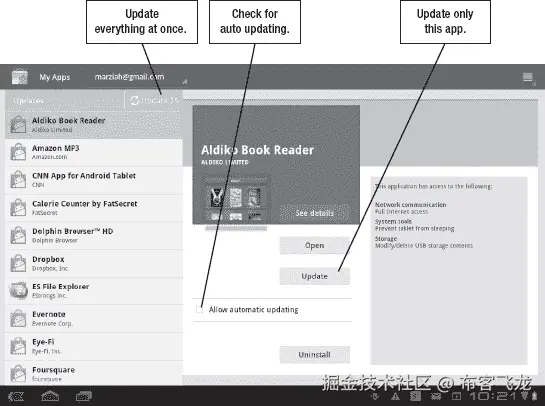Tap the Back navigation icon
This screenshot has height=406, width=545.
pyautogui.click(x=16, y=396)
